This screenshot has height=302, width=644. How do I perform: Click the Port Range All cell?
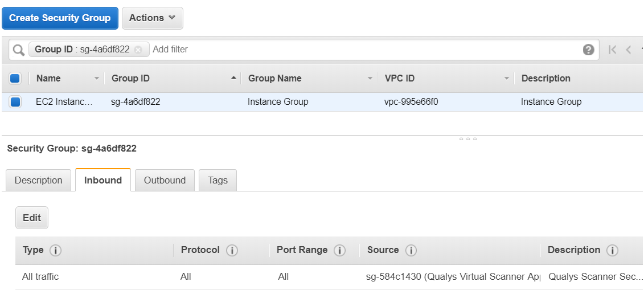[x=284, y=277]
